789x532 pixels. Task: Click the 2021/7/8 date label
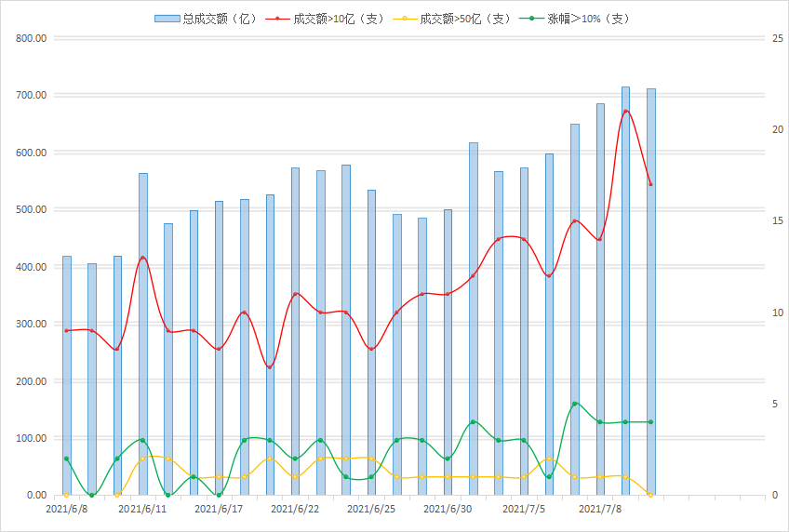click(600, 509)
